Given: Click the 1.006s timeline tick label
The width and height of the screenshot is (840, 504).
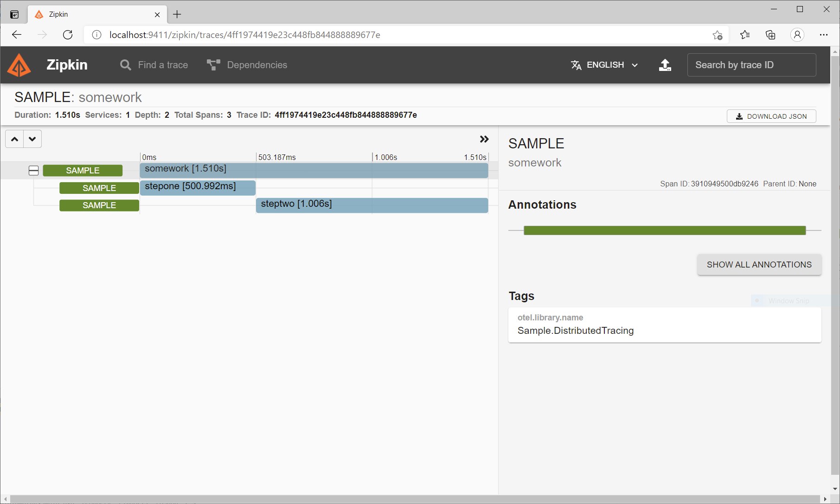Looking at the screenshot, I should 386,157.
